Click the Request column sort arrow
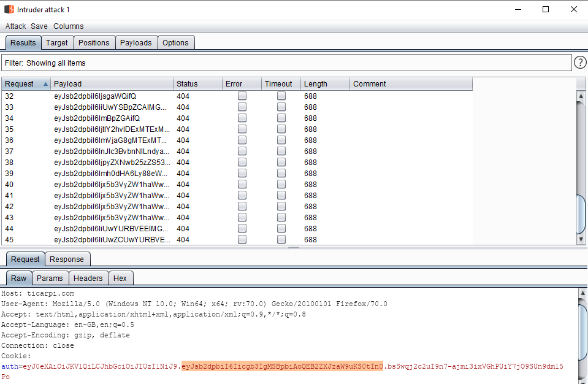 pyautogui.click(x=45, y=84)
